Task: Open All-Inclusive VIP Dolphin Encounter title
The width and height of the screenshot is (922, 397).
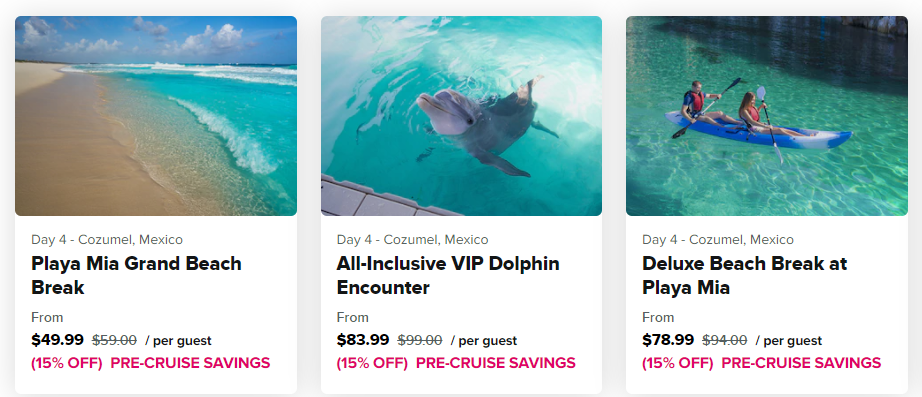Action: (448, 275)
